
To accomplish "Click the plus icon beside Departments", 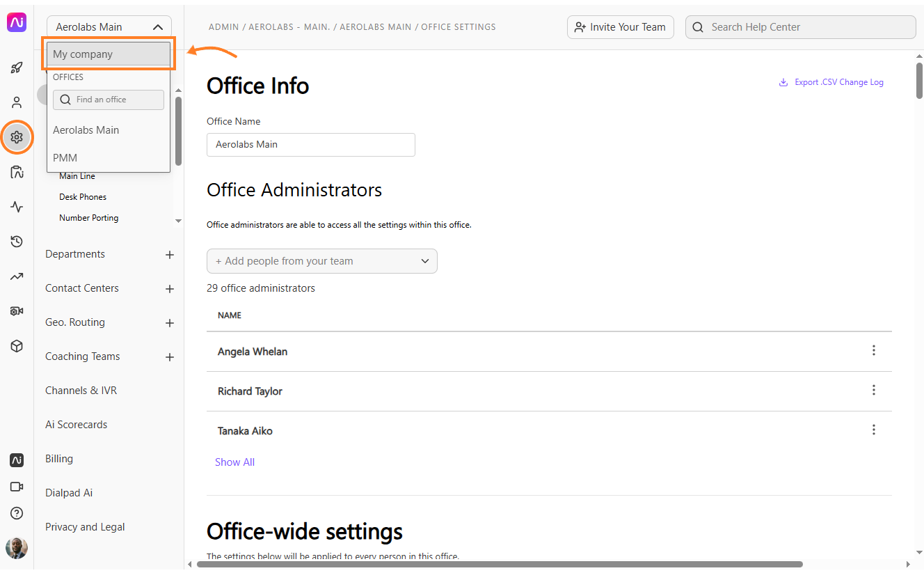I will (x=169, y=255).
